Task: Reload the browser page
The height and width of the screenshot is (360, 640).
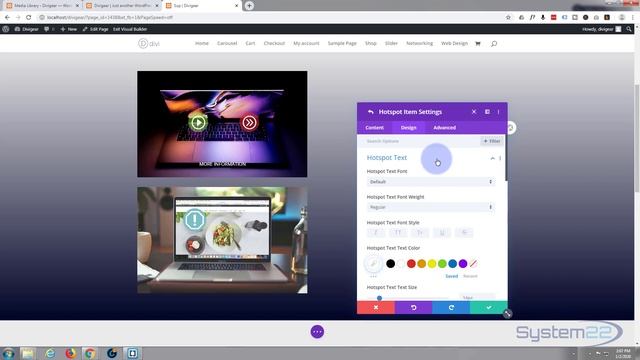Action: (x=29, y=18)
